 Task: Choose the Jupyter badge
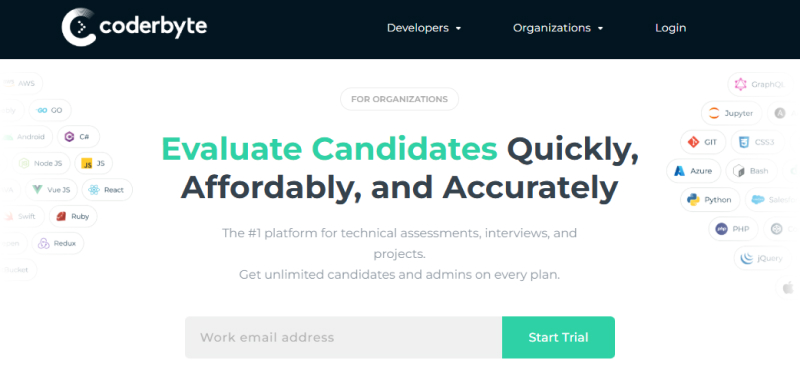coord(731,113)
